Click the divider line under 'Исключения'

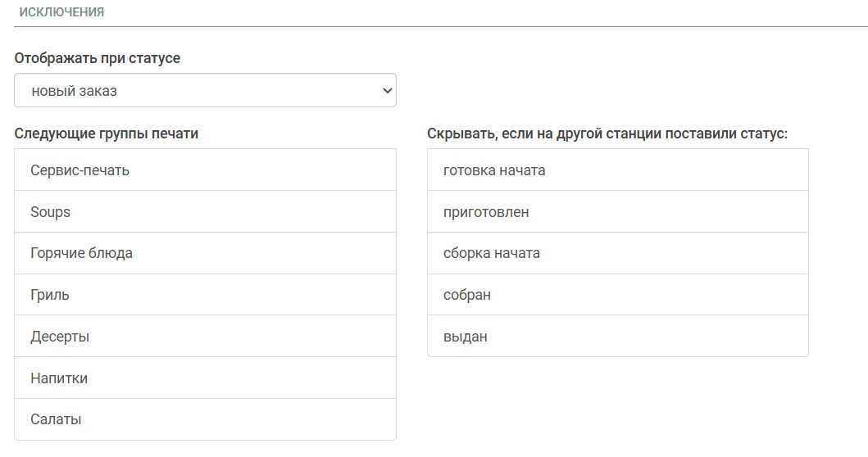(440, 27)
